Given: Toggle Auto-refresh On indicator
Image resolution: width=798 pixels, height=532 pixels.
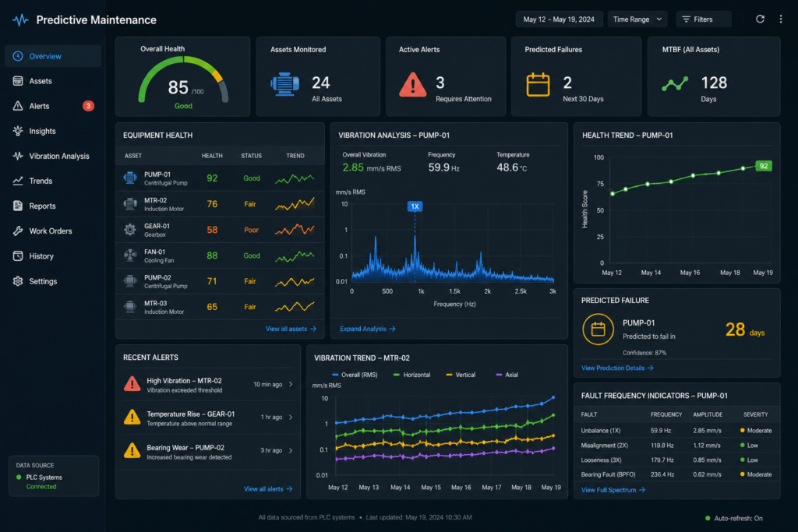Looking at the screenshot, I should point(734,518).
